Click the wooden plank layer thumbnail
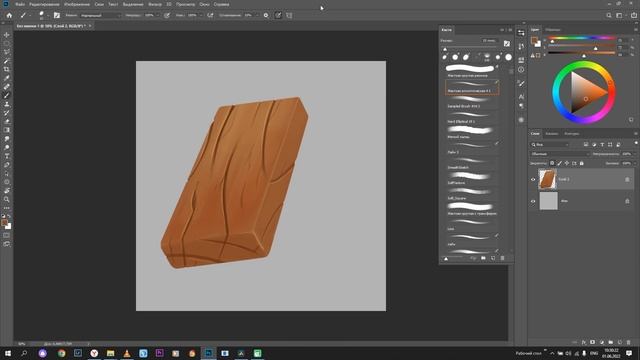 [548, 179]
